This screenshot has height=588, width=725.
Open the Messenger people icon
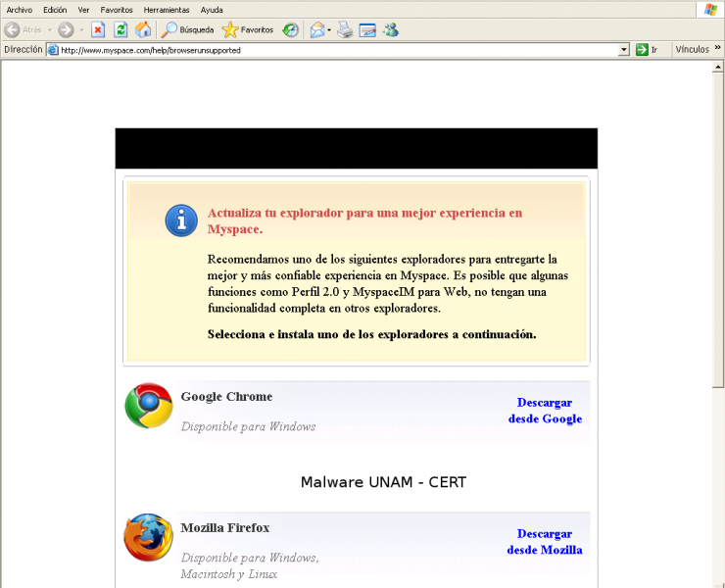pyautogui.click(x=391, y=30)
